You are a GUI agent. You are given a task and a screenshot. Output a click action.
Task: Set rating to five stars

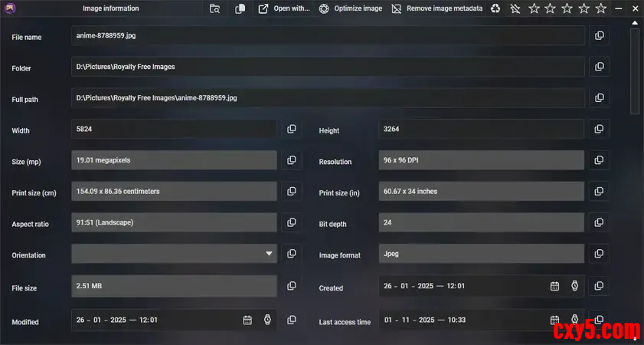pyautogui.click(x=601, y=8)
